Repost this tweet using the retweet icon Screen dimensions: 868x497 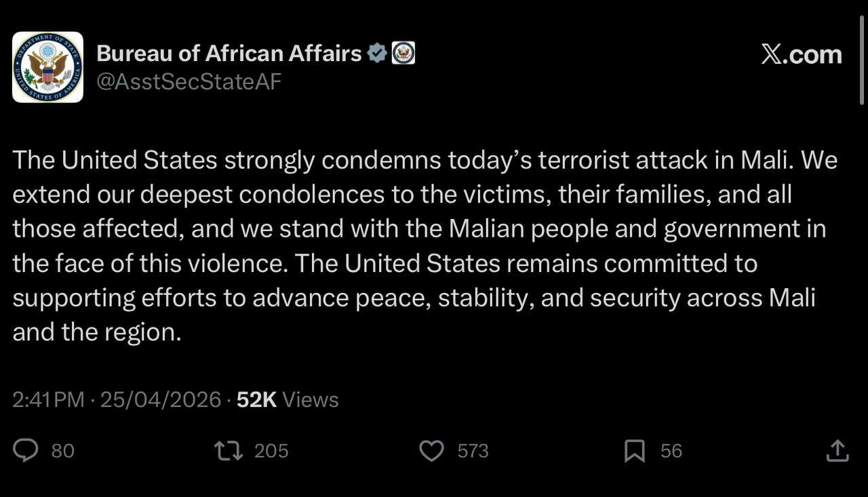click(x=229, y=451)
